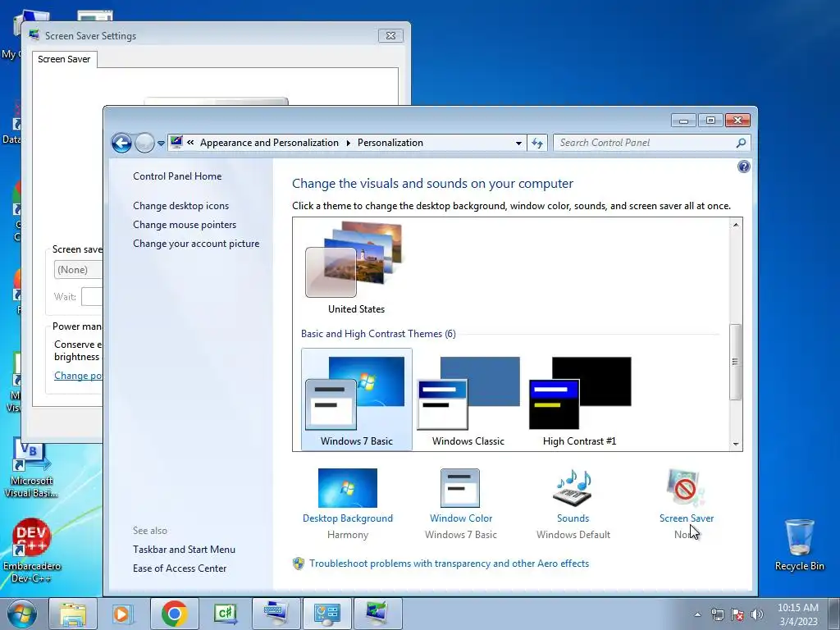Open Recycle Bin on desktop
Screen dimensions: 840x630
pyautogui.click(x=799, y=545)
